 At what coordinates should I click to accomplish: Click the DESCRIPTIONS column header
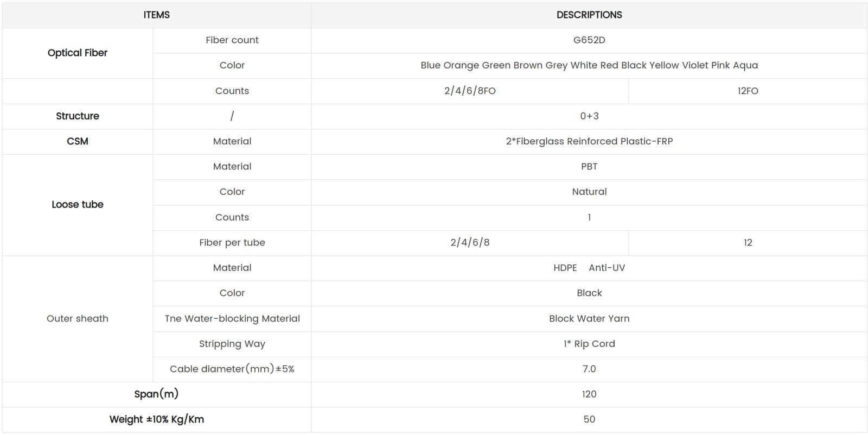pyautogui.click(x=589, y=15)
